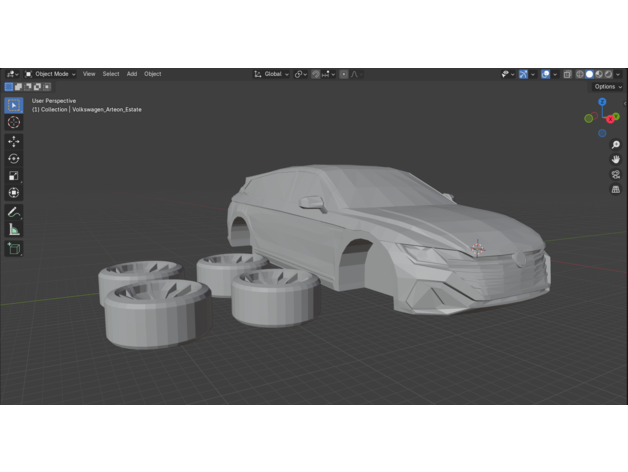Open Global transform orientation dropdown
The image size is (628, 472).
(x=271, y=74)
